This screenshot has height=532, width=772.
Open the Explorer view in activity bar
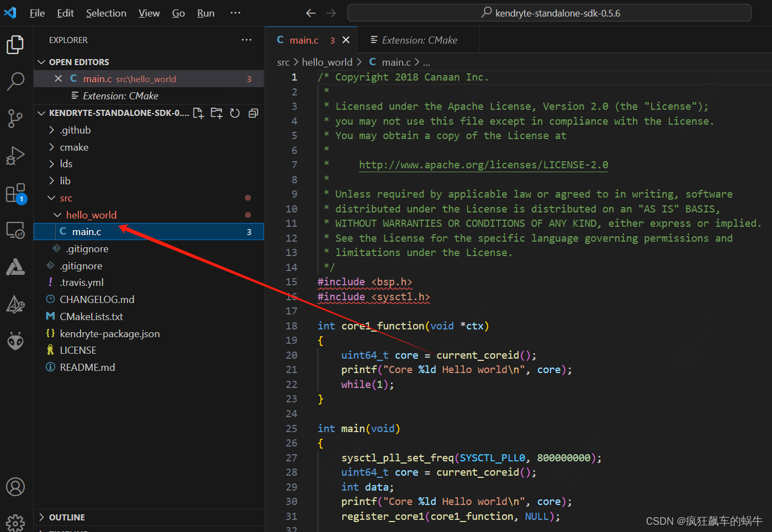point(15,45)
